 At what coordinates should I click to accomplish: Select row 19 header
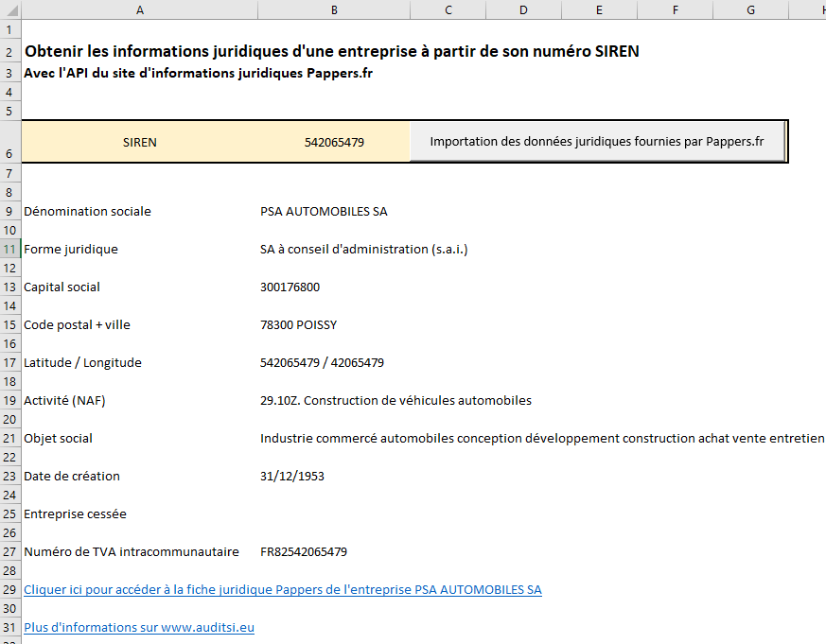9,401
